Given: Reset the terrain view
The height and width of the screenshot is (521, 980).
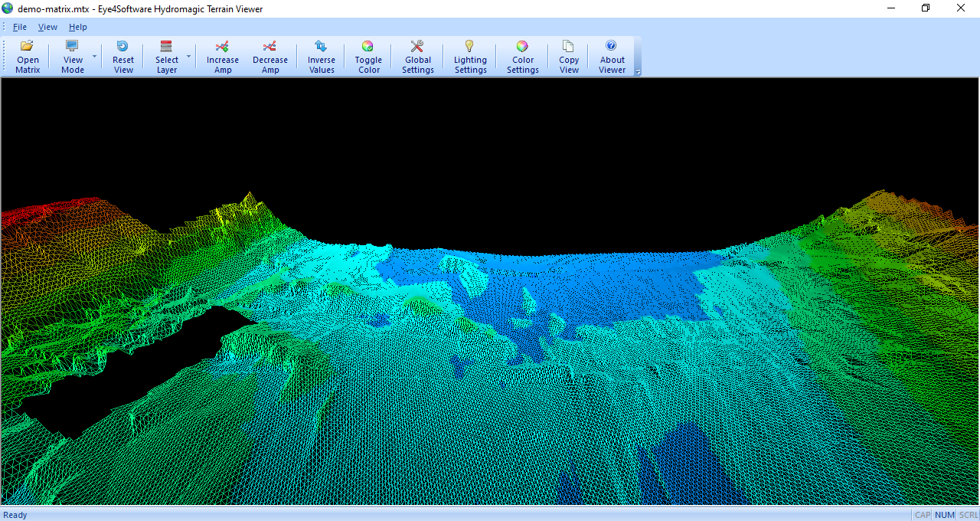Looking at the screenshot, I should pos(122,56).
